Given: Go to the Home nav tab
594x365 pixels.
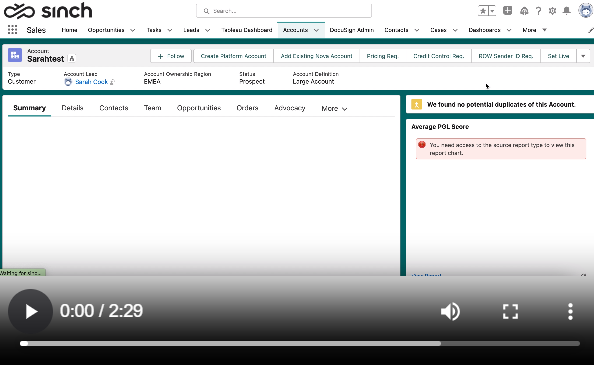Looking at the screenshot, I should [69, 30].
